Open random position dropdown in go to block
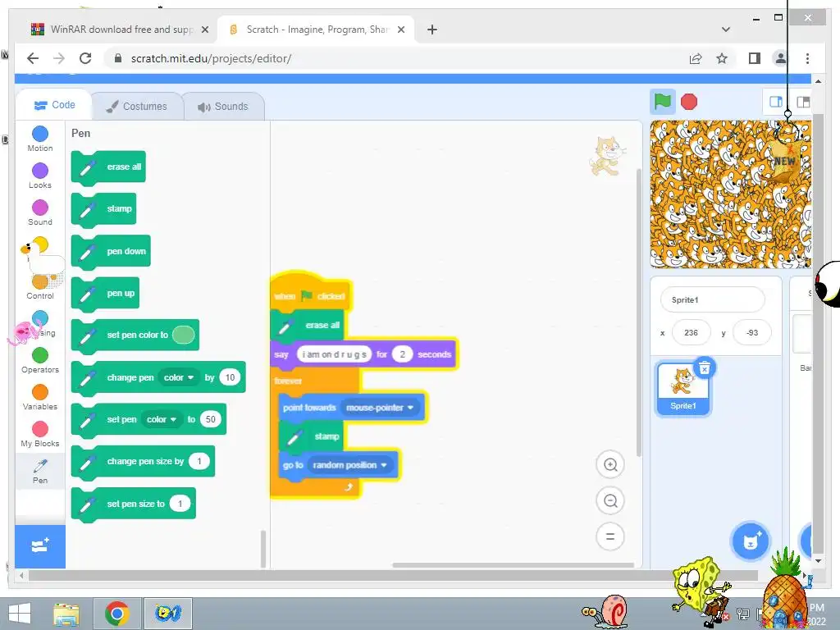The height and width of the screenshot is (630, 840). 349,465
